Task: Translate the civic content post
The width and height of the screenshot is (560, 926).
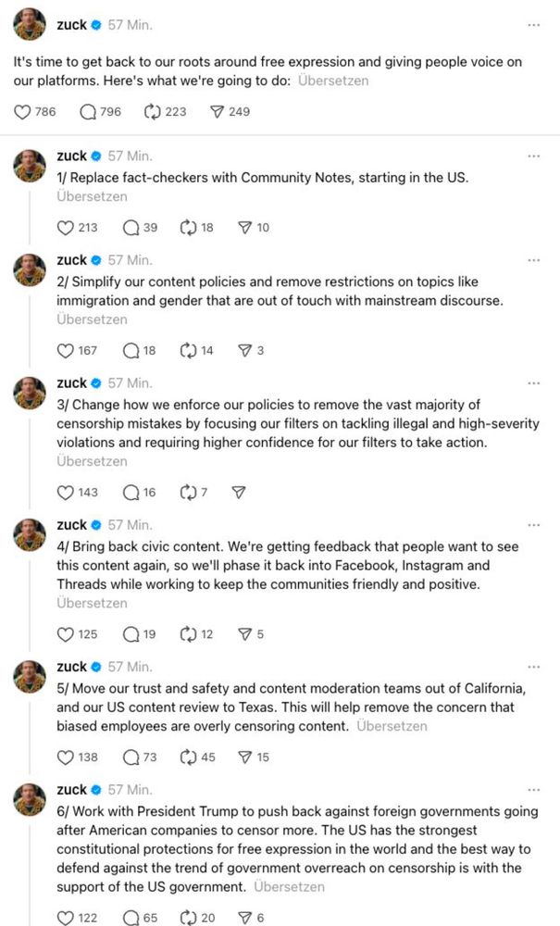Action: point(92,603)
